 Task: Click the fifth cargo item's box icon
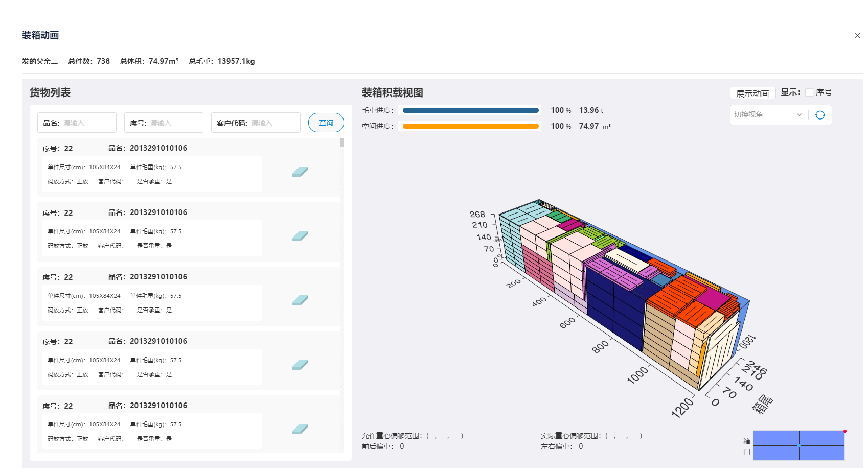[300, 429]
